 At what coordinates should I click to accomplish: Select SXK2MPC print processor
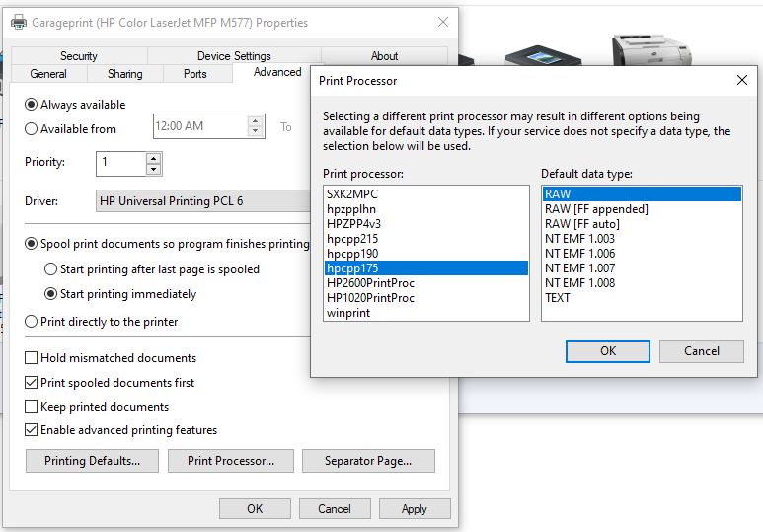click(x=425, y=194)
